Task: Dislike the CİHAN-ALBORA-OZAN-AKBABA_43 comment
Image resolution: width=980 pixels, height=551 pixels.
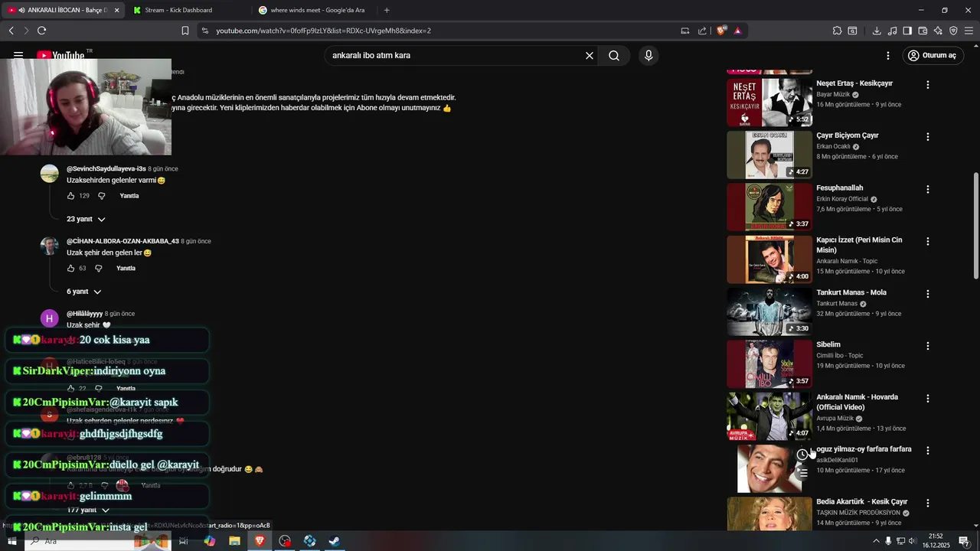Action: pyautogui.click(x=98, y=269)
